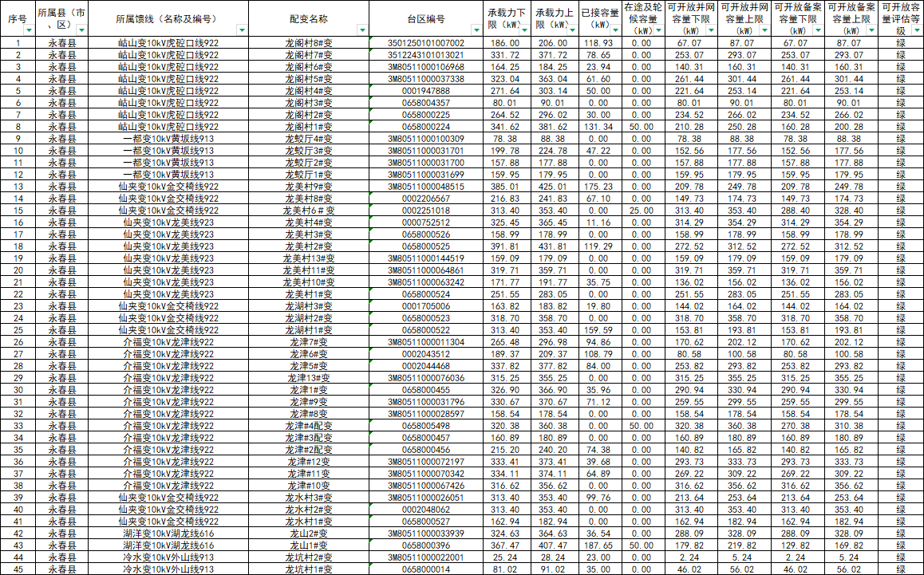924x575 pixels.
Task: Open the 可开放并网容量上限 filter dropdown
Action: coord(764,30)
